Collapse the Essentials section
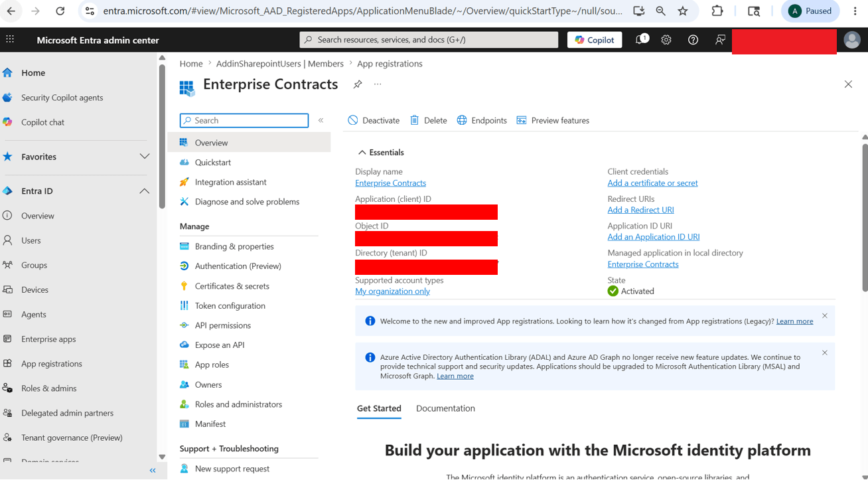Viewport: 868px width, 480px height. tap(381, 152)
